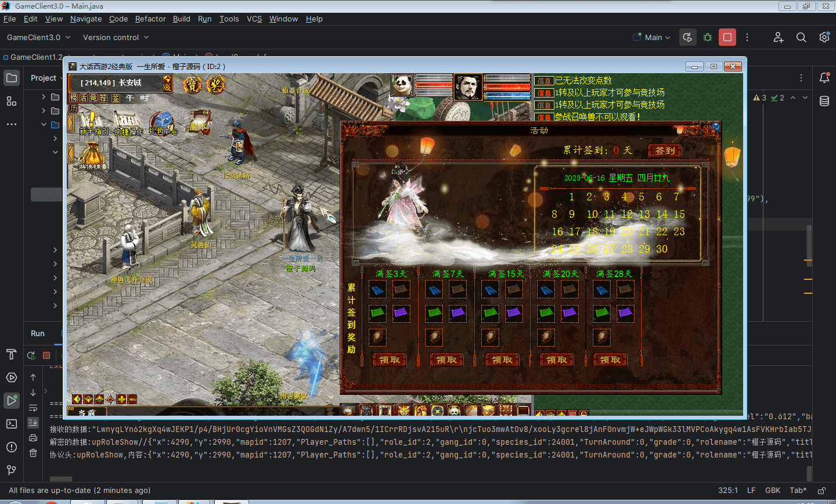Open the Terminal tool window

pos(12,424)
